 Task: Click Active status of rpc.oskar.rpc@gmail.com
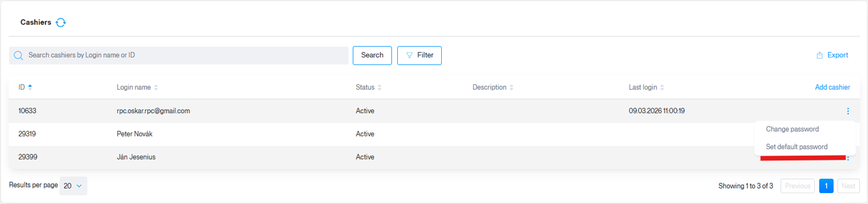pyautogui.click(x=365, y=111)
